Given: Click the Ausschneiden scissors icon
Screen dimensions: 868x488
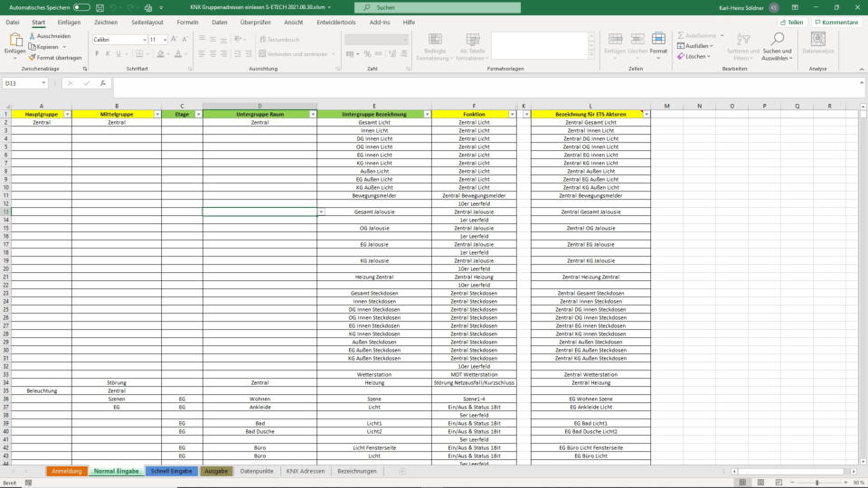Looking at the screenshot, I should [x=33, y=36].
